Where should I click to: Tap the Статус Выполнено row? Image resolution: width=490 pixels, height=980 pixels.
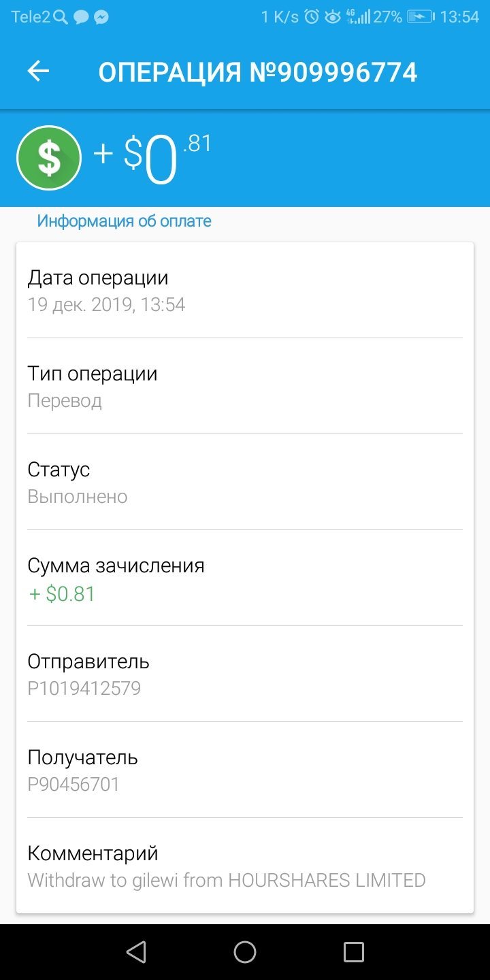(x=245, y=483)
